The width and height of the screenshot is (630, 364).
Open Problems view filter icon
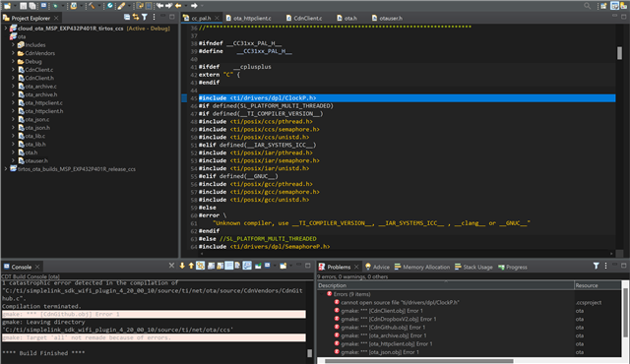click(x=597, y=266)
